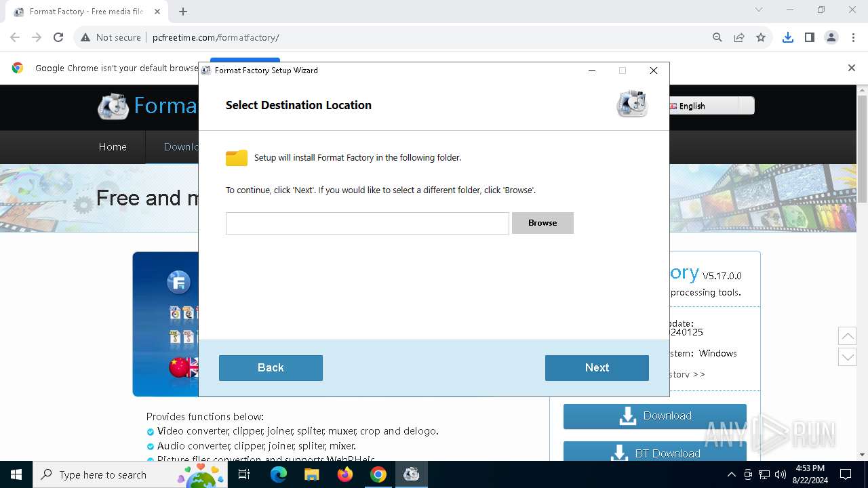868x488 pixels.
Task: Open network settings in system tray
Action: (x=764, y=474)
